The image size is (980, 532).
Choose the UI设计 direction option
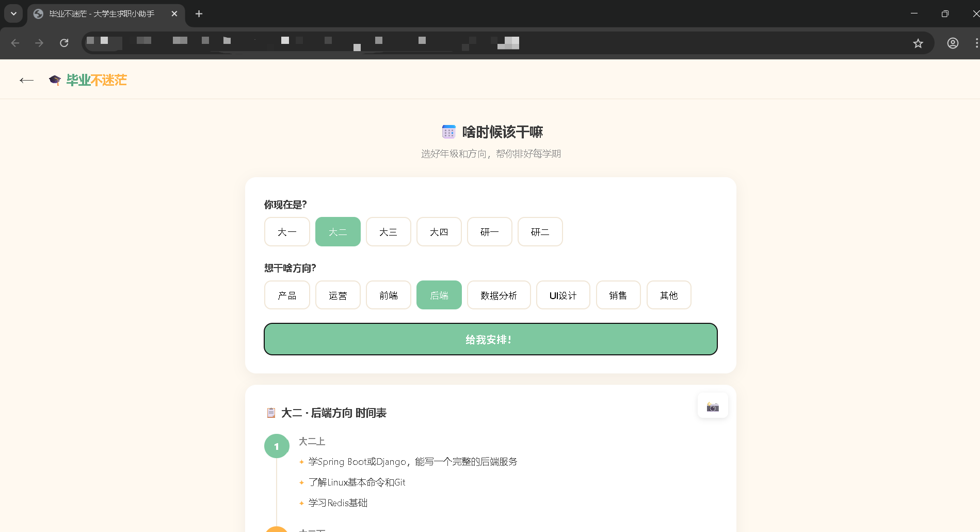tap(563, 295)
